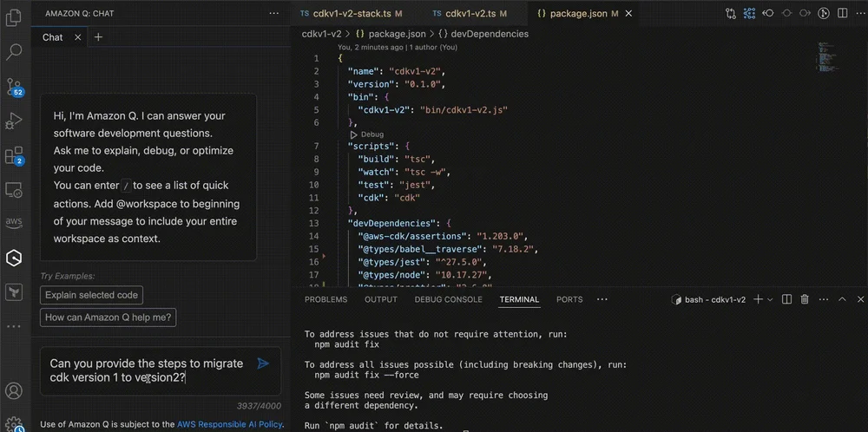The height and width of the screenshot is (432, 868).
Task: Click the editor minimap
Action: [x=829, y=56]
